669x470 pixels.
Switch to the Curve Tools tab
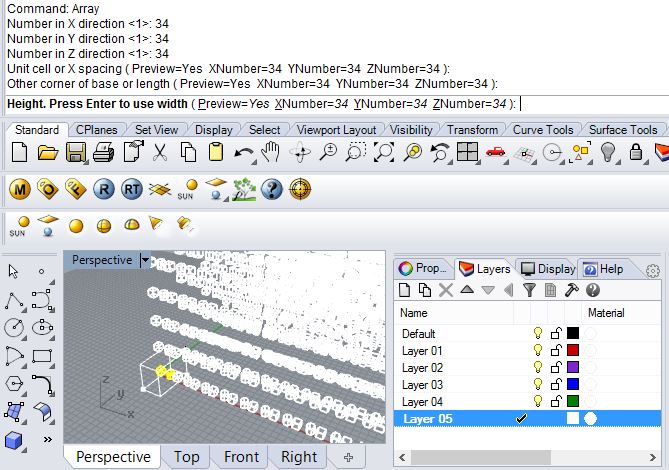[543, 130]
